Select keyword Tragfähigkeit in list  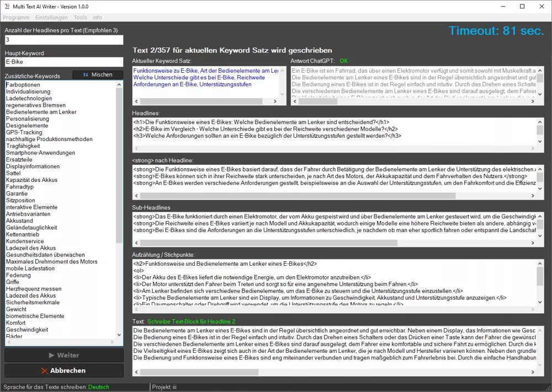point(23,146)
